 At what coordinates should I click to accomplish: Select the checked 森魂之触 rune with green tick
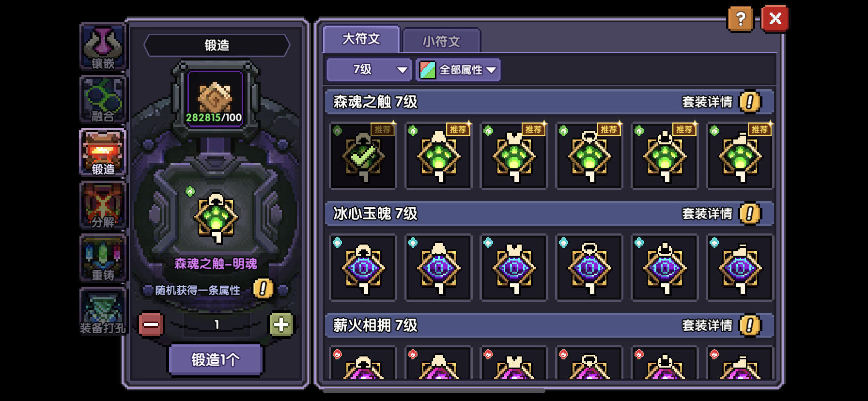pos(363,155)
